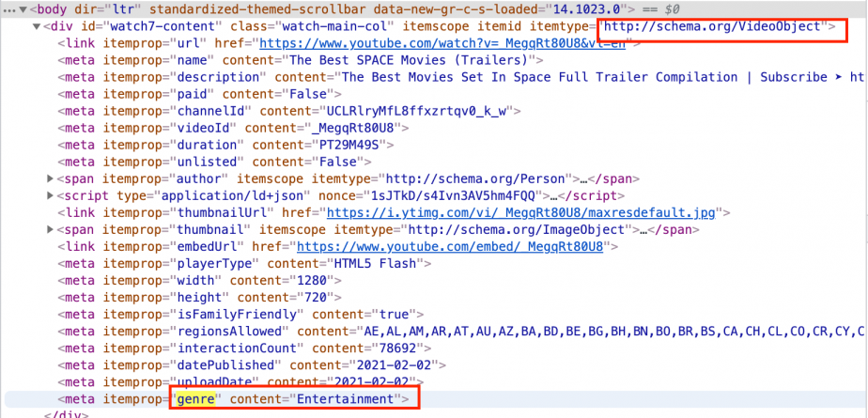Click the ellipsis before the body tag

[x=8, y=10]
